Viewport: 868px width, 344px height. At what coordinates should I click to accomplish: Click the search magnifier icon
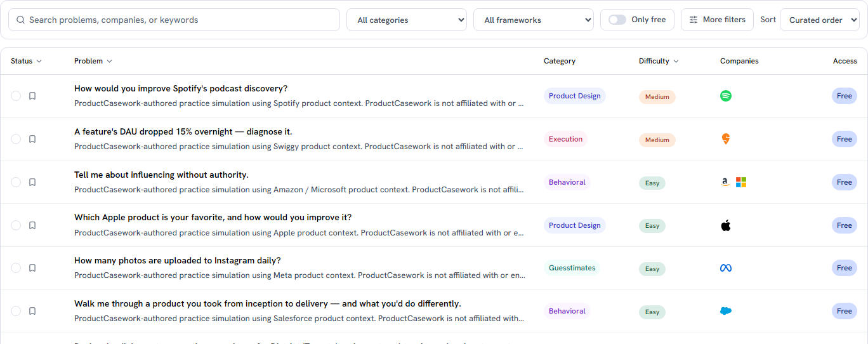pyautogui.click(x=21, y=20)
